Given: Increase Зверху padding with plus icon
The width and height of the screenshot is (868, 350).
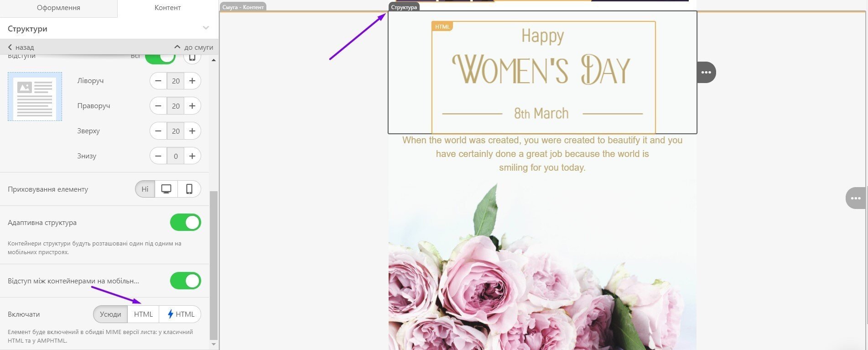Looking at the screenshot, I should pyautogui.click(x=192, y=131).
